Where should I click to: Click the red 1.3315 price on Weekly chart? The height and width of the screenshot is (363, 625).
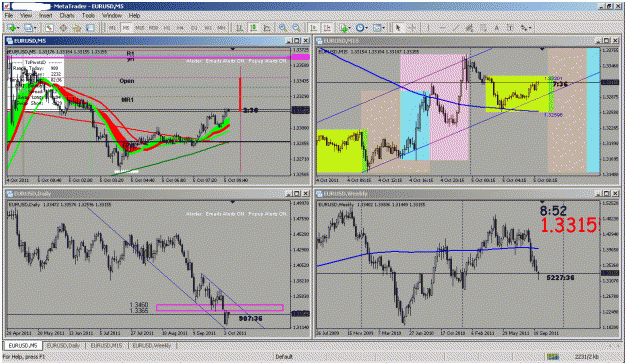570,225
